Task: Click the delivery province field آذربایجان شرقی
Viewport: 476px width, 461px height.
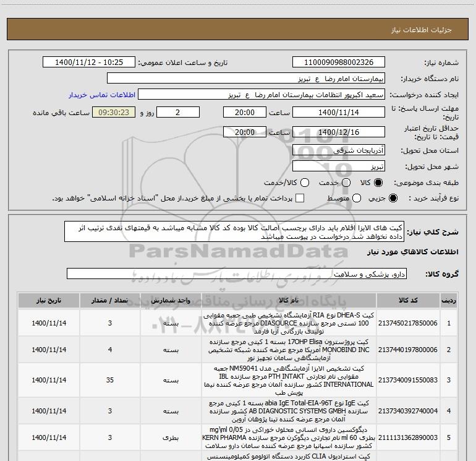Action: point(339,150)
